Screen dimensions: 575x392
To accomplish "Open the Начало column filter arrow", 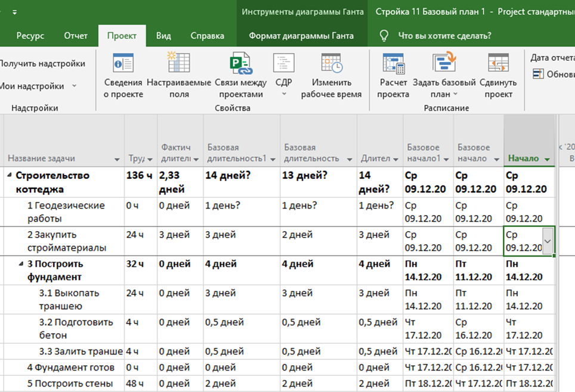I will pyautogui.click(x=547, y=160).
